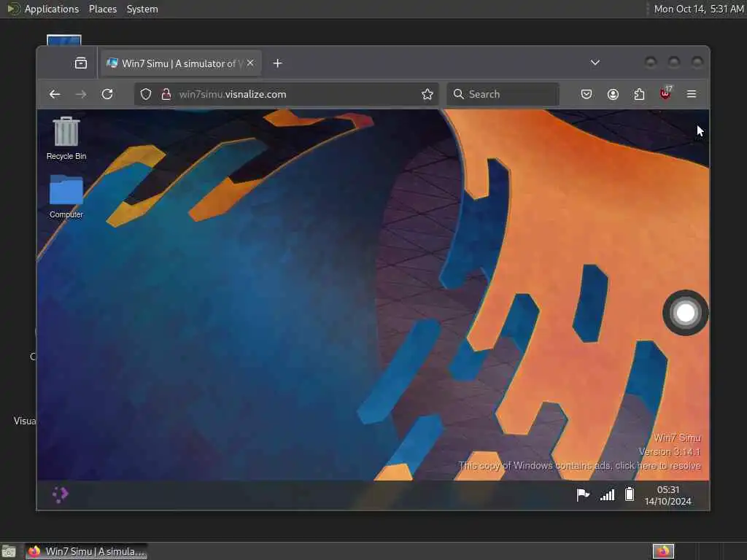Click the Action Center flag tray icon
This screenshot has height=560, width=747.
[x=583, y=495]
